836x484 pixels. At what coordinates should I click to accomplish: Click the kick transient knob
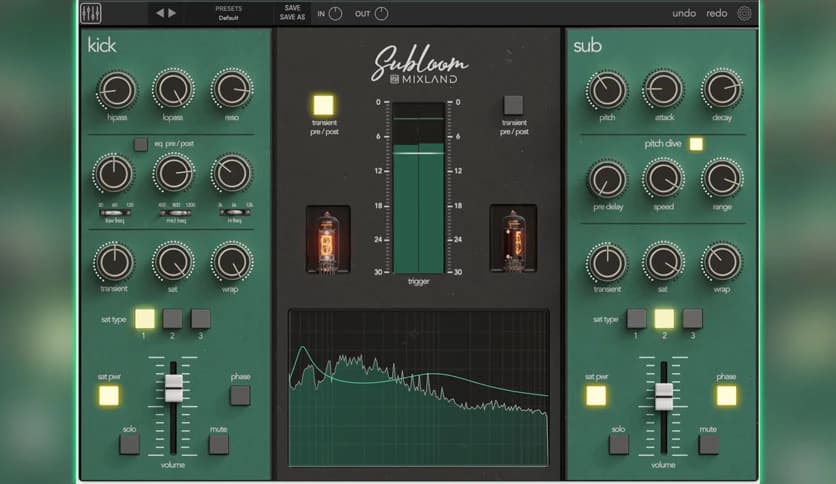pyautogui.click(x=114, y=262)
